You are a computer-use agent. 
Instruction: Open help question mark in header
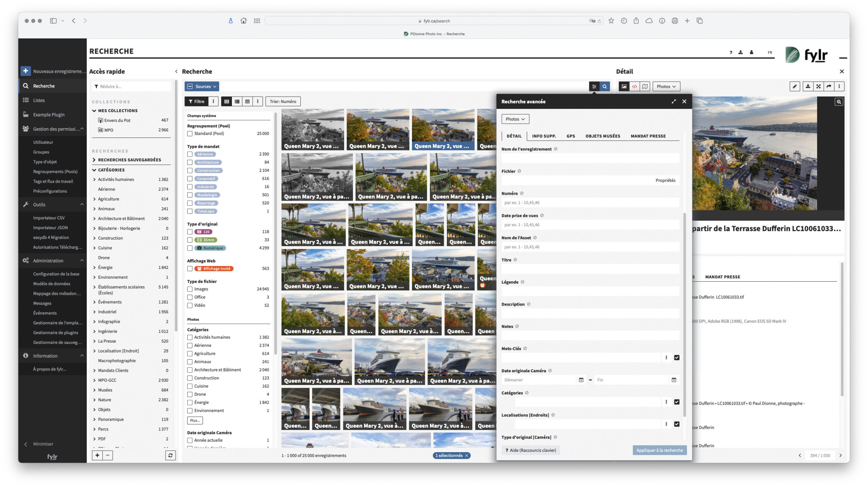pos(731,53)
